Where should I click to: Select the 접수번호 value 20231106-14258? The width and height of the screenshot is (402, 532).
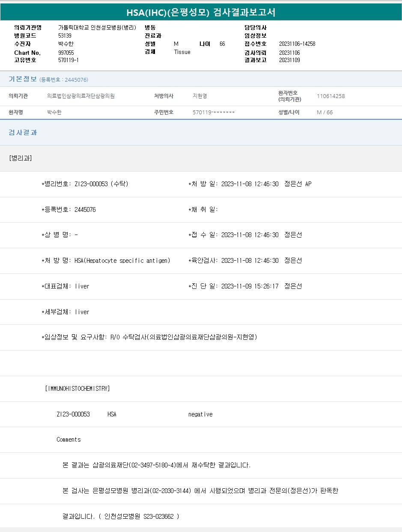[297, 44]
